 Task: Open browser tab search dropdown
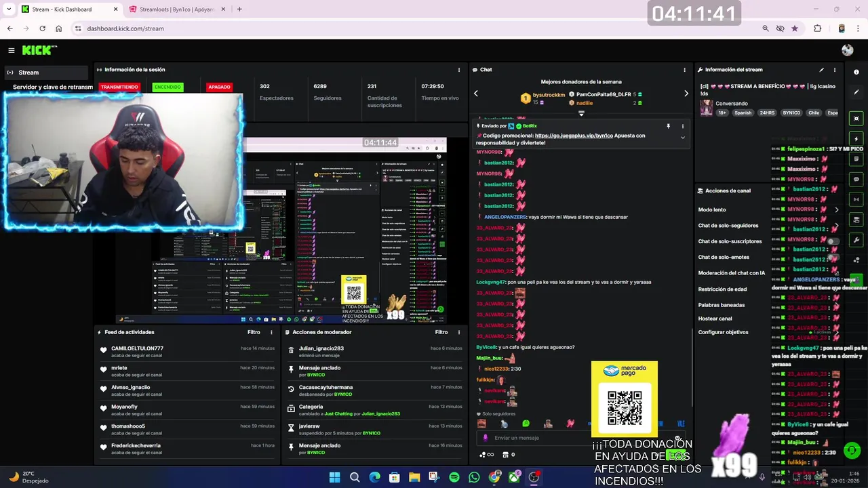point(9,9)
